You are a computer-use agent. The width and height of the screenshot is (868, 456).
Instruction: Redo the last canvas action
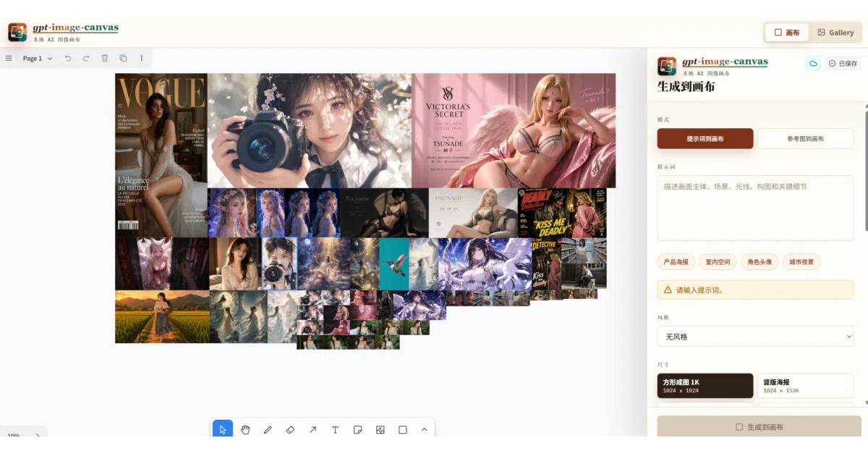(86, 58)
